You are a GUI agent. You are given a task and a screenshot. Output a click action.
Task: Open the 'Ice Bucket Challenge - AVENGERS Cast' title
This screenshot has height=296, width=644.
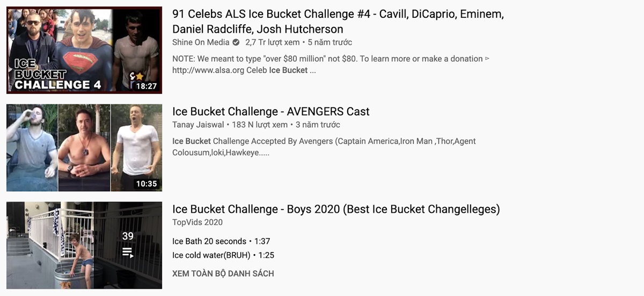tap(270, 112)
